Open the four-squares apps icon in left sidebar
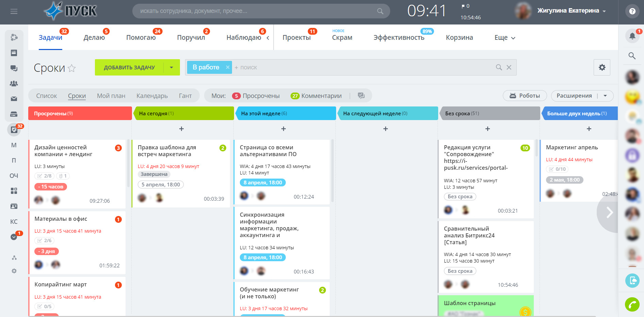Screen dimensions: 644x317 point(14,191)
